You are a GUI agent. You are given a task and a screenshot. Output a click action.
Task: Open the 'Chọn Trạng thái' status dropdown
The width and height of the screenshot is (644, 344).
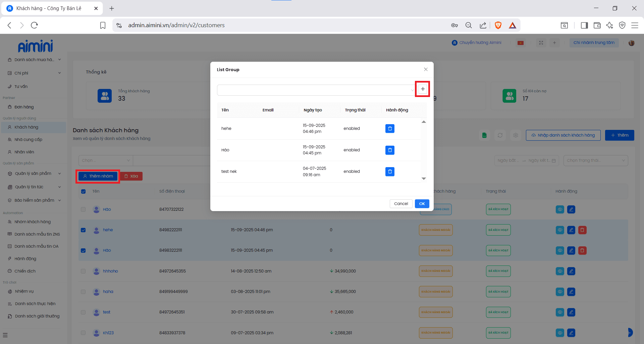[595, 160]
